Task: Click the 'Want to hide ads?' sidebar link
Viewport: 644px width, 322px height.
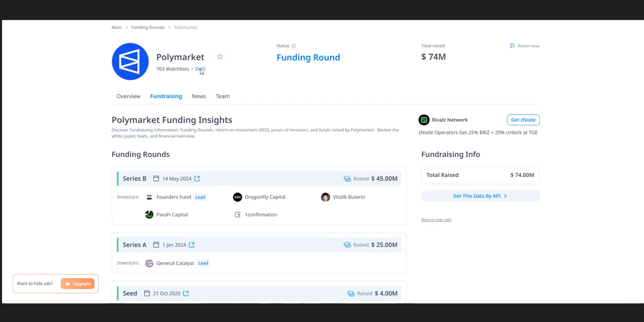Action: [x=436, y=220]
